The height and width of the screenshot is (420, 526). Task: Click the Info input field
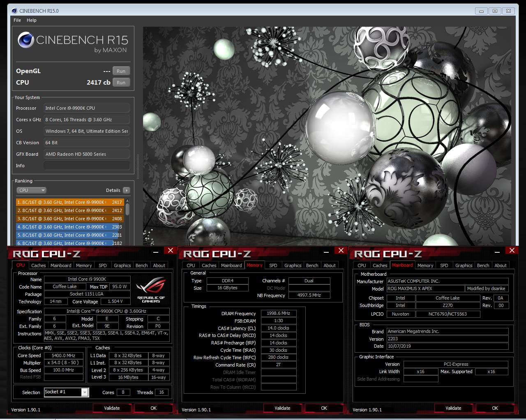tap(87, 166)
